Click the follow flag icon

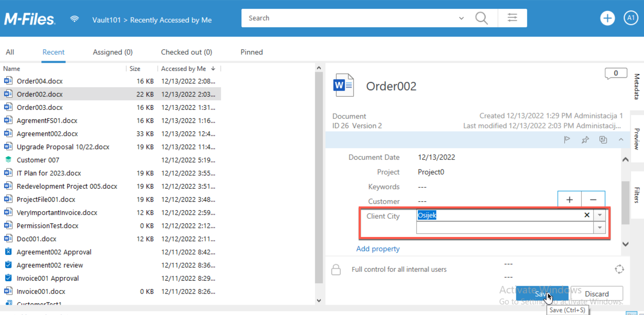click(x=567, y=140)
